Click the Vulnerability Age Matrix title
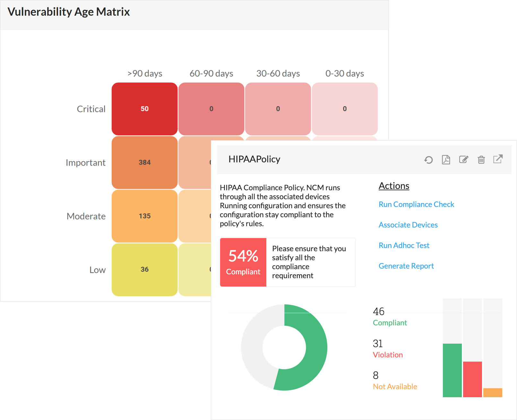 (x=69, y=12)
